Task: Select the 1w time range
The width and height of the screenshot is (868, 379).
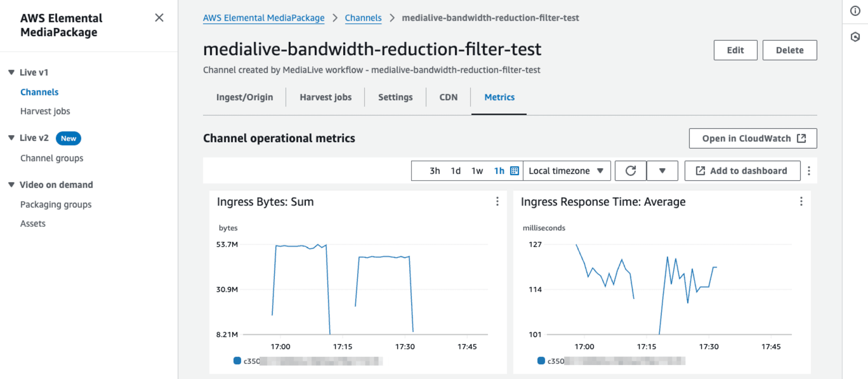Action: point(477,171)
